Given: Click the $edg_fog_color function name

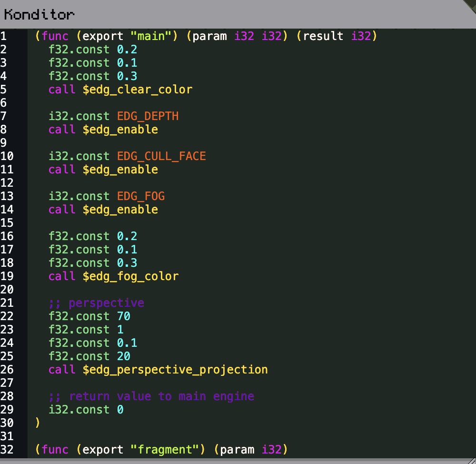Looking at the screenshot, I should point(130,276).
